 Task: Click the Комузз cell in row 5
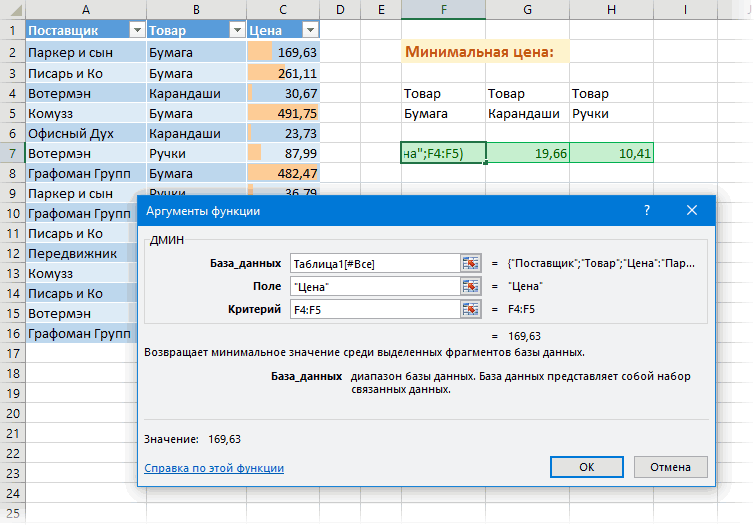click(86, 113)
